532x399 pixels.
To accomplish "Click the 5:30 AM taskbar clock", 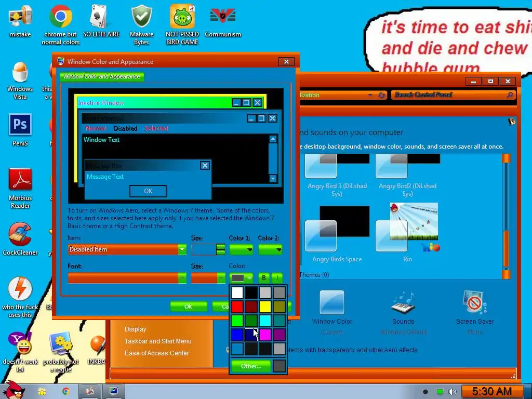I will 491,392.
